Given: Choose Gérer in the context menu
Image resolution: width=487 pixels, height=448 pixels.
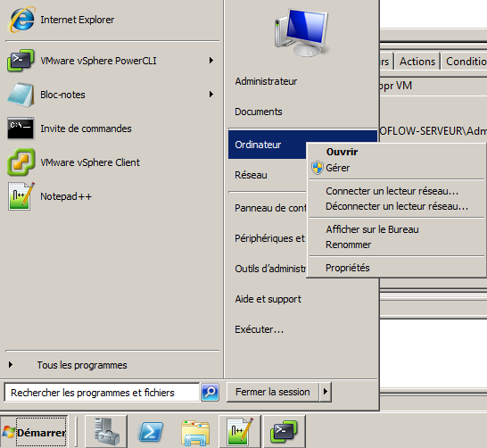Looking at the screenshot, I should (396, 168).
